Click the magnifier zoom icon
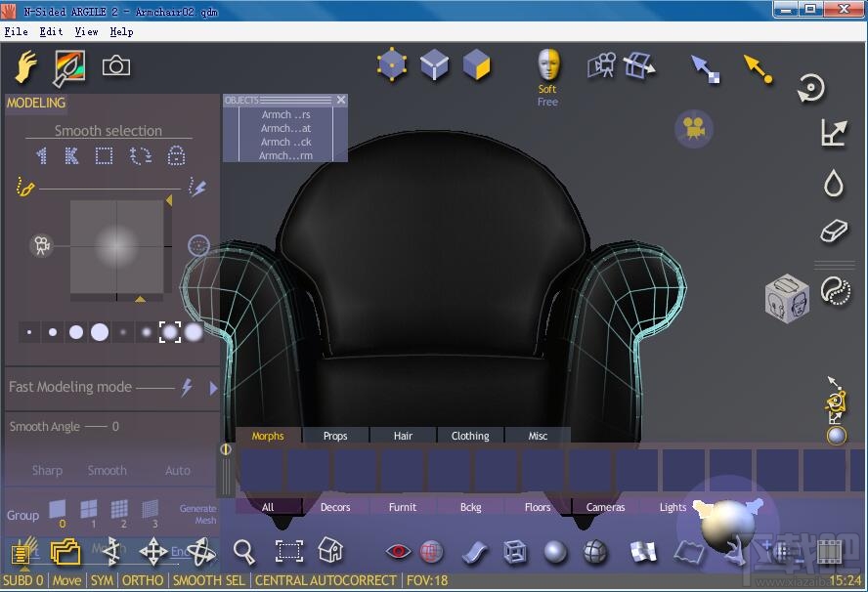Image resolution: width=868 pixels, height=592 pixels. coord(243,552)
